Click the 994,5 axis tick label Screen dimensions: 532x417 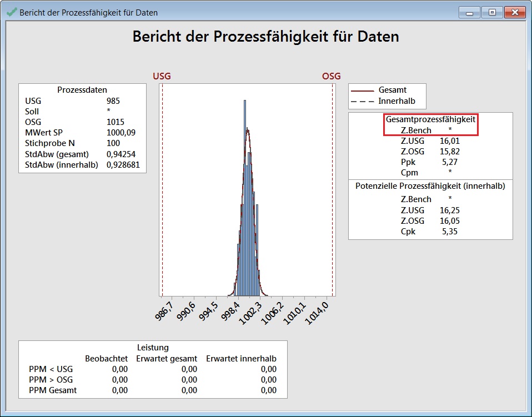(x=208, y=311)
